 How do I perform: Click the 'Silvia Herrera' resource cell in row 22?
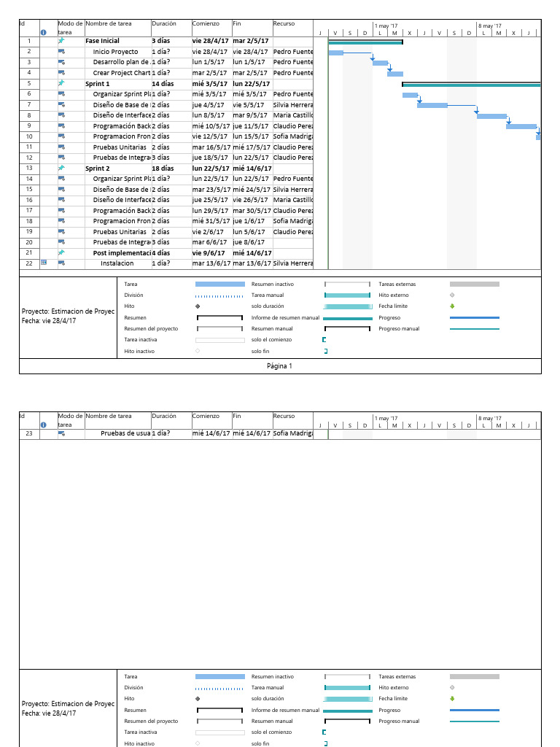pyautogui.click(x=293, y=263)
